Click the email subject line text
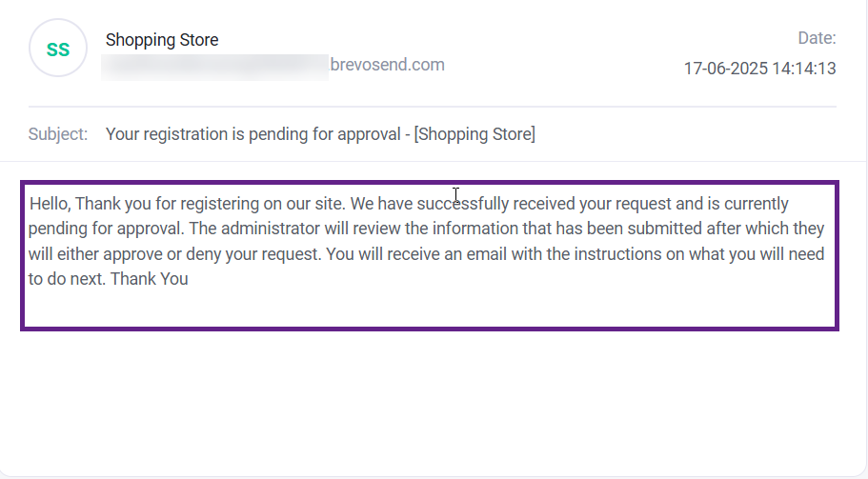Image resolution: width=868 pixels, height=479 pixels. pyautogui.click(x=320, y=134)
